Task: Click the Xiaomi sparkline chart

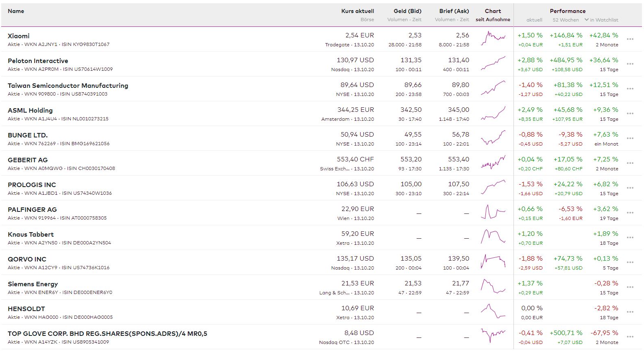Action: coord(493,39)
